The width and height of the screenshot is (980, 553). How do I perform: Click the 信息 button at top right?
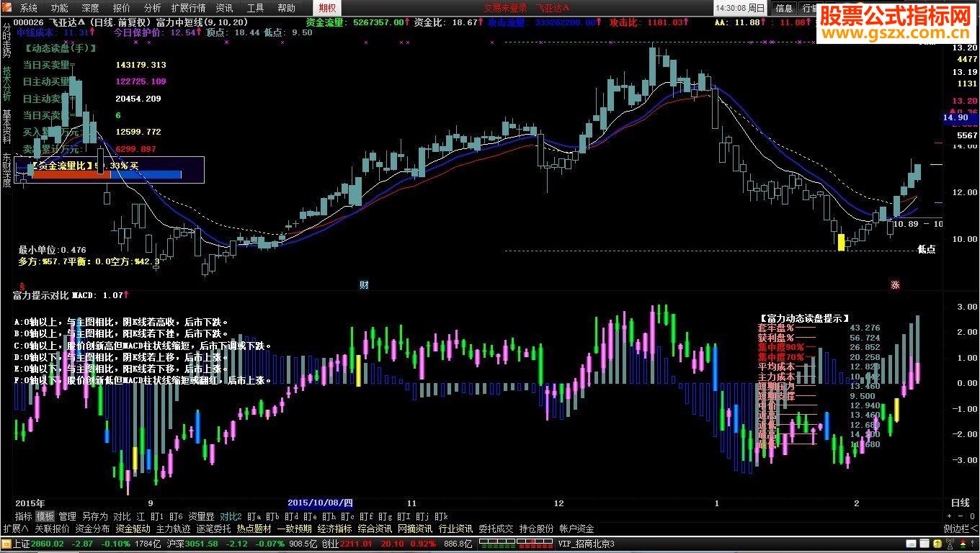784,9
